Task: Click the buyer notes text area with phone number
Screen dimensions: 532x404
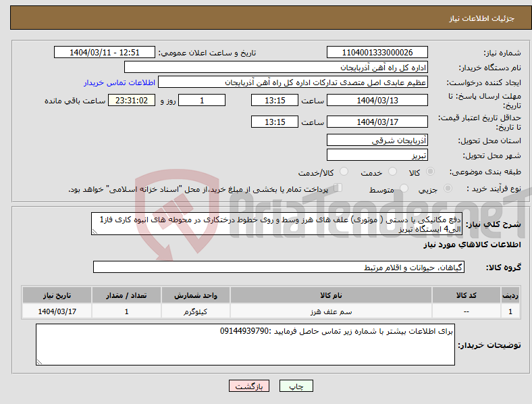Action: 245,345
